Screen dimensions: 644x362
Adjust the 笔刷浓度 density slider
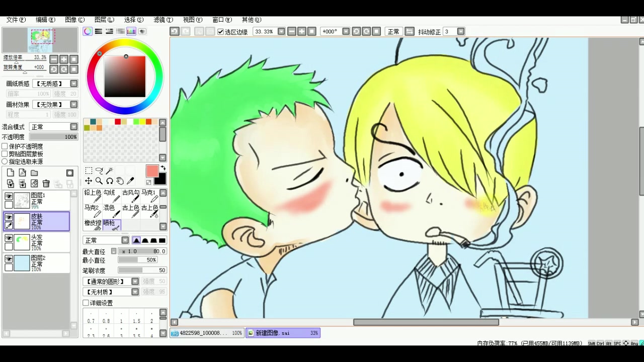(142, 270)
